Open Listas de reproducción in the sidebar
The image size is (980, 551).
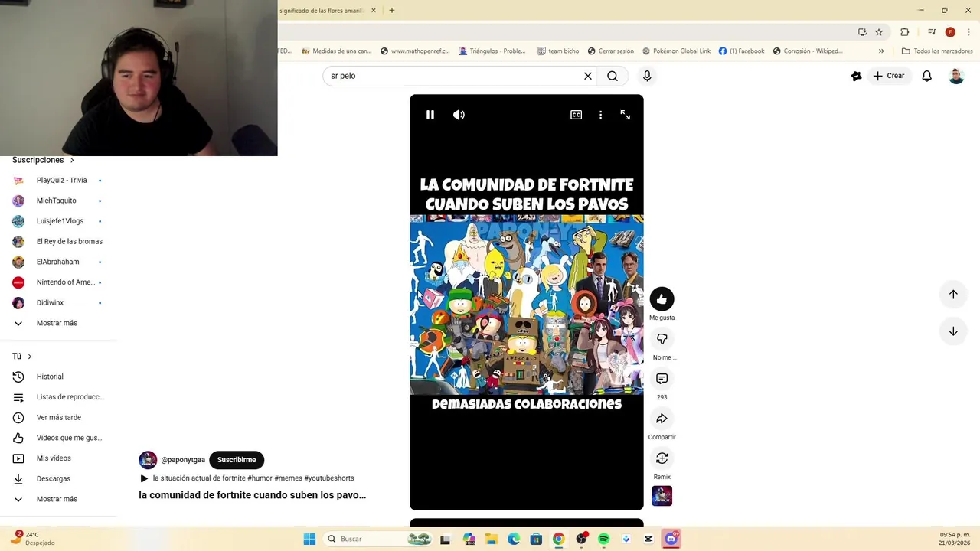click(57, 397)
